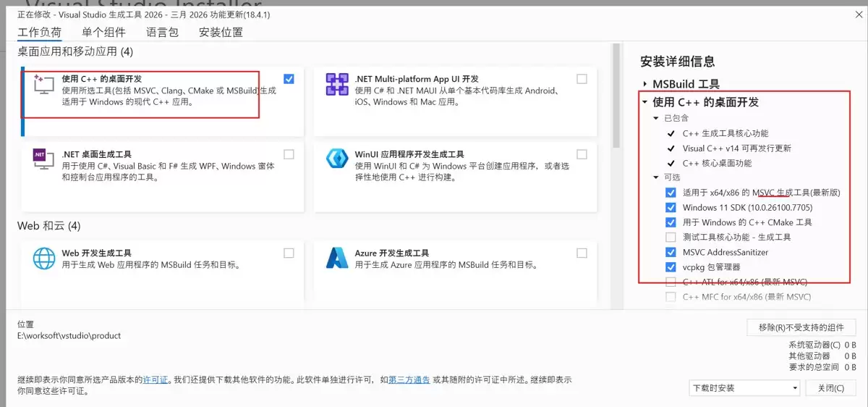
Task: Click the .NET Multi-platform App UI icon
Action: [337, 85]
